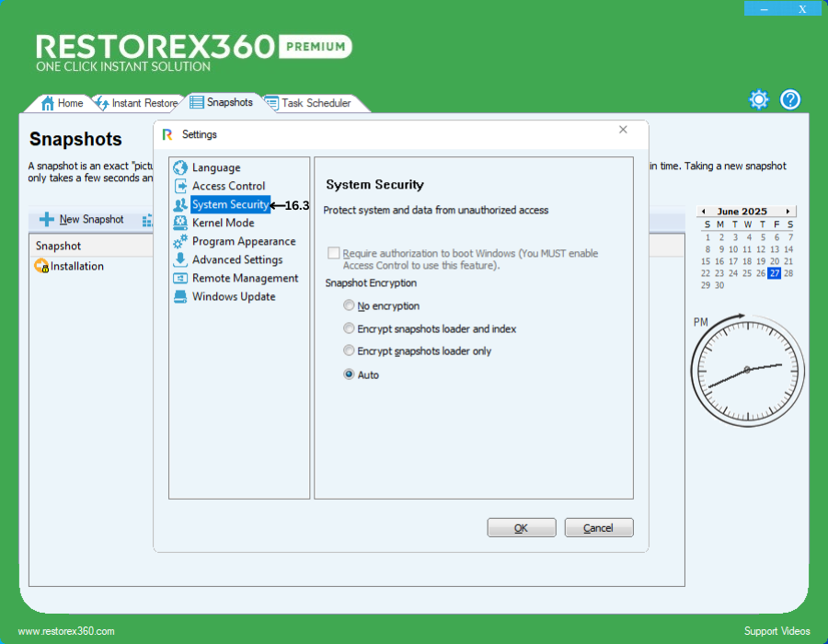
Task: Click the Access Control icon
Action: click(180, 186)
